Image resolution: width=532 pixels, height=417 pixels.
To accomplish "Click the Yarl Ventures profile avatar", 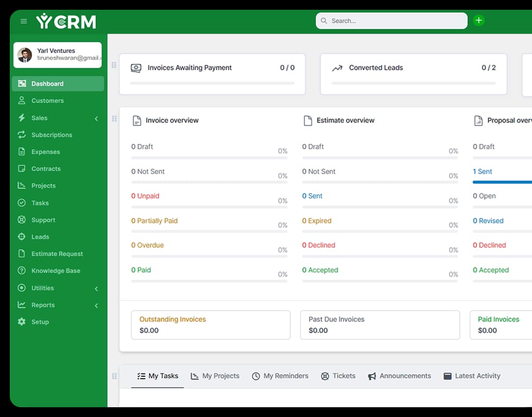I will [24, 55].
